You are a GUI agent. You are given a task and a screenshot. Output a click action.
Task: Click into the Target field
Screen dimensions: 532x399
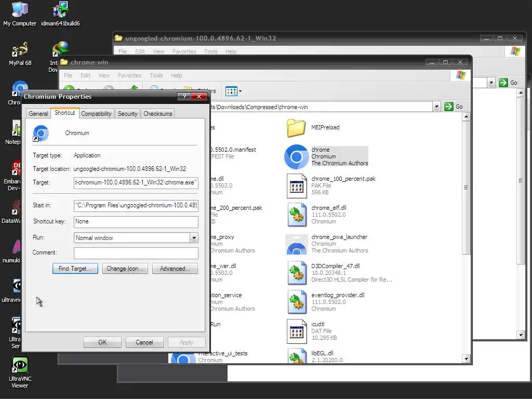(x=136, y=182)
